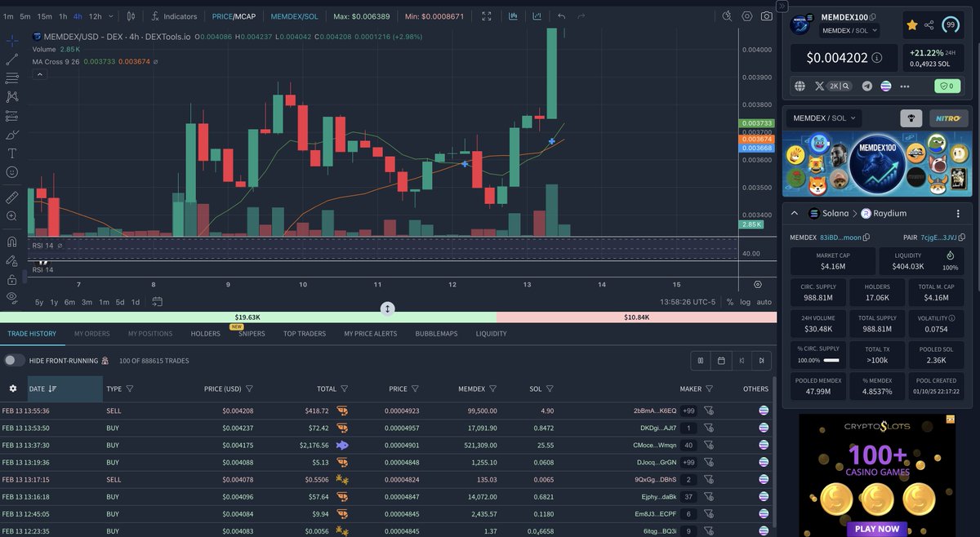
Task: Open Maker column filter
Action: 709,388
